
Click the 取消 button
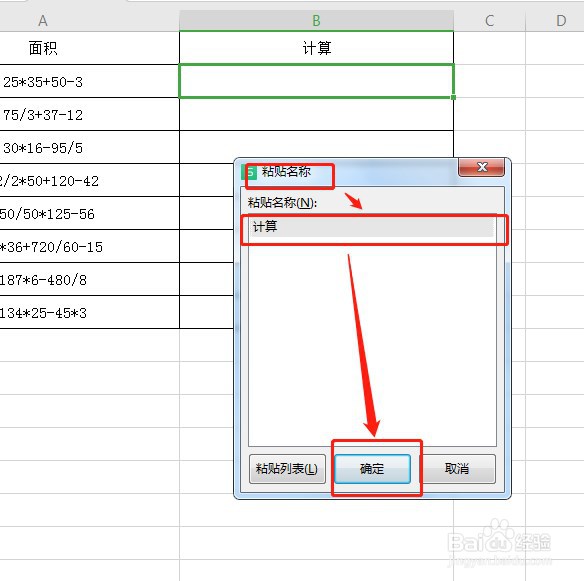457,469
